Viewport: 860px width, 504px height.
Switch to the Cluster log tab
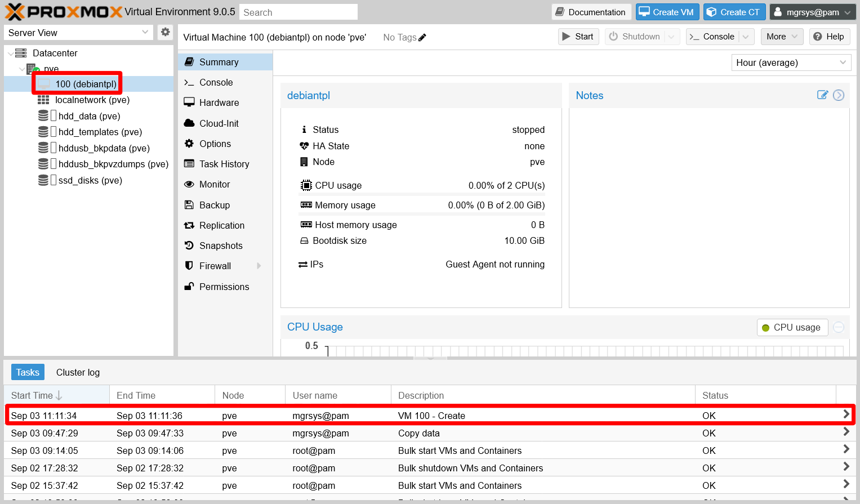coord(77,372)
